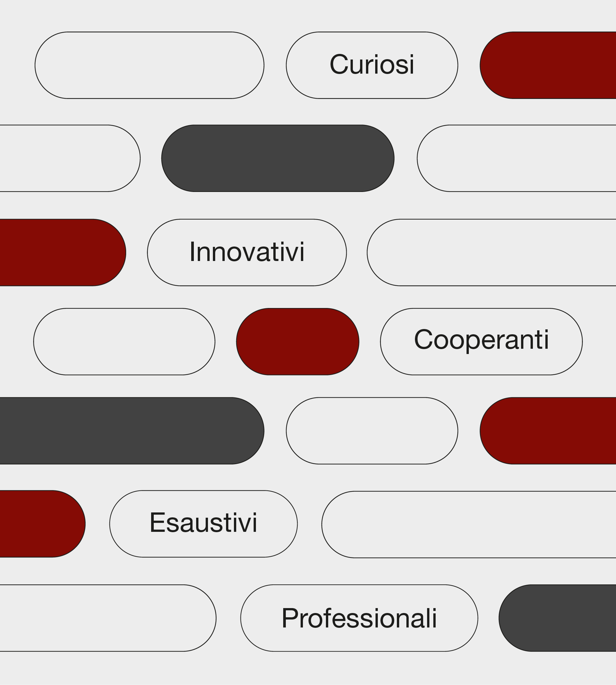Select empty pill left of the smallest red pill
The height and width of the screenshot is (685, 616).
(124, 341)
